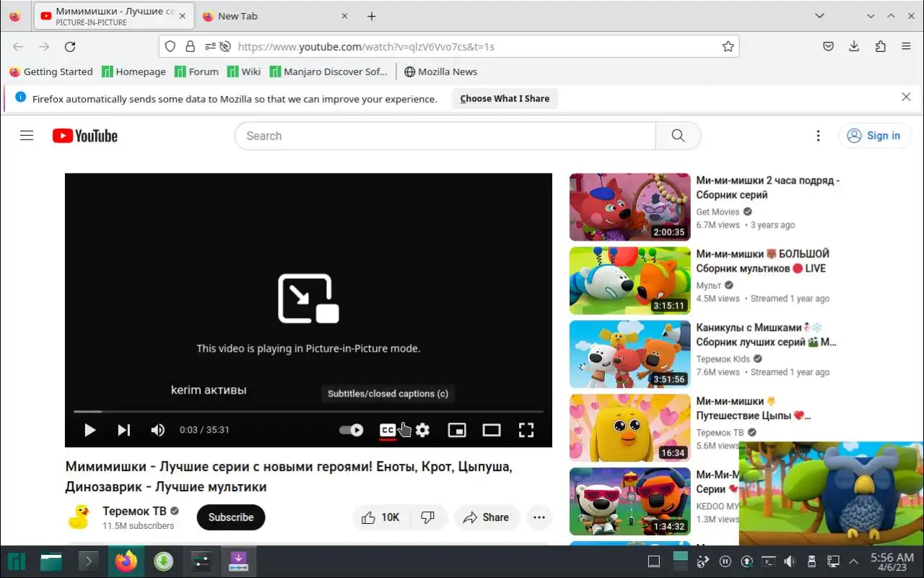Reload the current page

click(x=70, y=46)
